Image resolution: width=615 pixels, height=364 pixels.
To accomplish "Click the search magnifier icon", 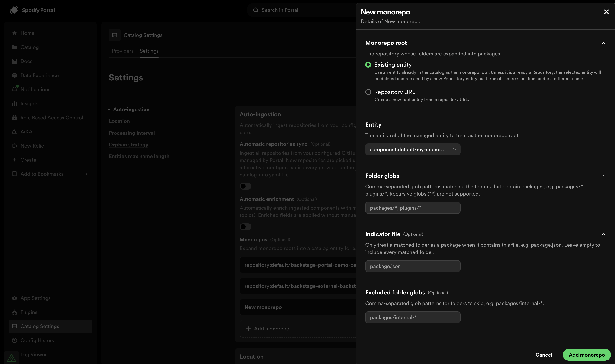I will tap(256, 10).
